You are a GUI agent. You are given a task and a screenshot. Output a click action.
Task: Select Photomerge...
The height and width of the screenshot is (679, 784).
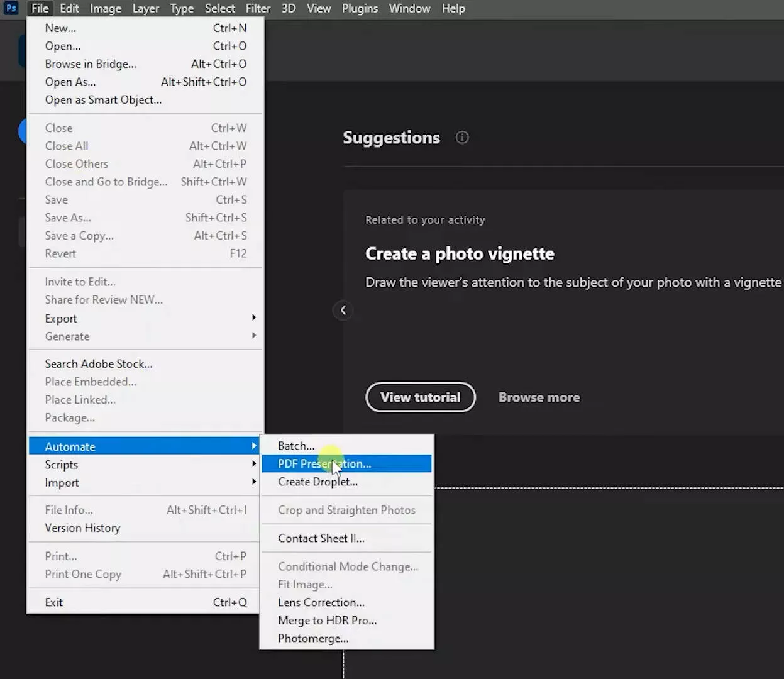pyautogui.click(x=346, y=638)
